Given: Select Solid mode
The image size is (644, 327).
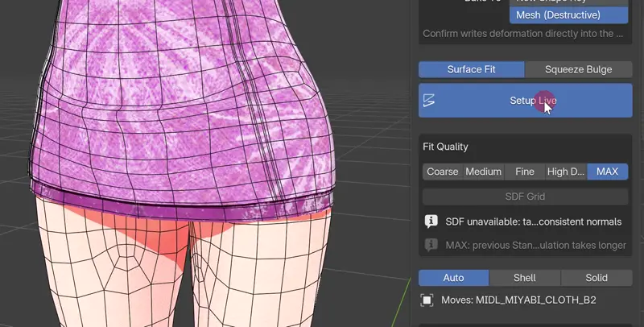Looking at the screenshot, I should pyautogui.click(x=597, y=278).
